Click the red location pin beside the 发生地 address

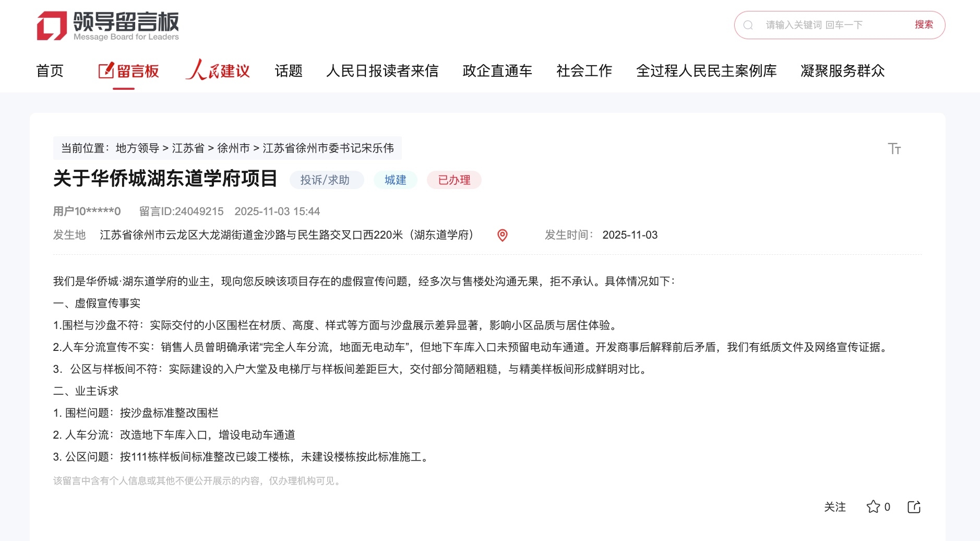[502, 236]
